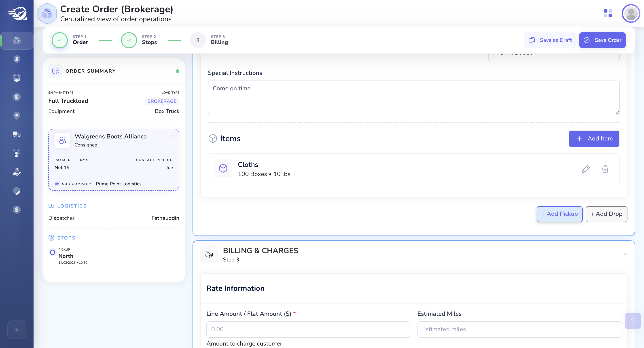Select the North pickup stop radio marker

52,252
